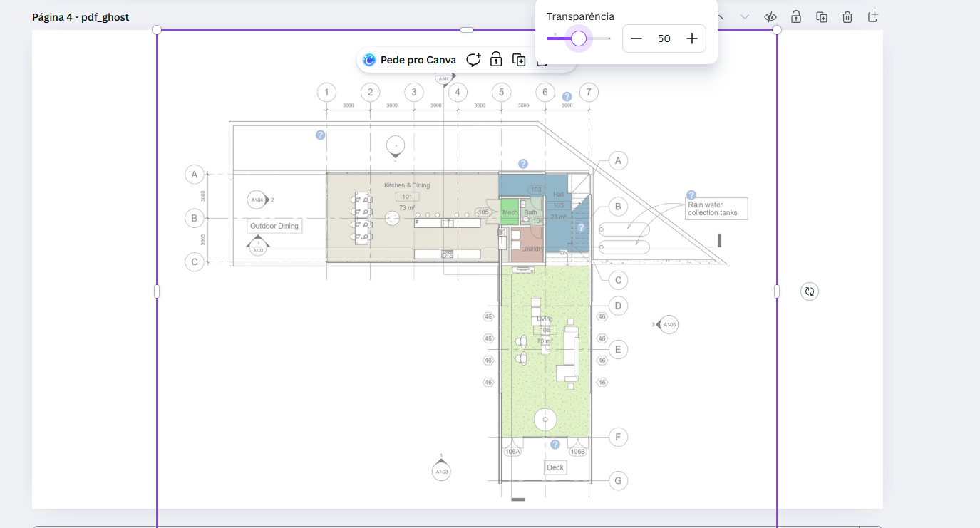Click the Pede pro Canva AI icon
Screen dimensions: 980x528
tap(368, 60)
